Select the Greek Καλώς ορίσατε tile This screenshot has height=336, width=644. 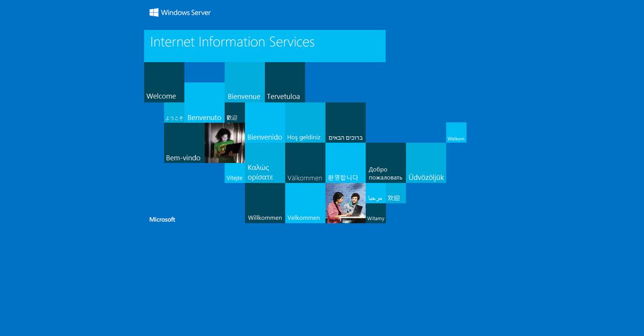(265, 163)
